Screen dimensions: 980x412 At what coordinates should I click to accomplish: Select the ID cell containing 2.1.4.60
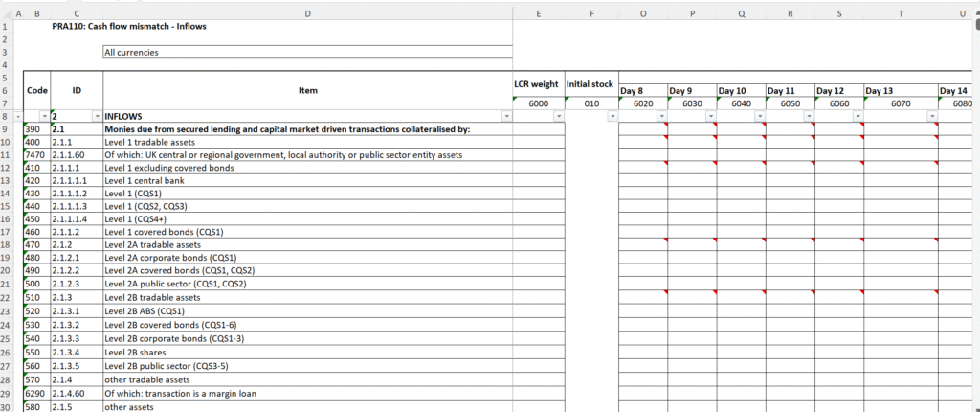pos(77,394)
